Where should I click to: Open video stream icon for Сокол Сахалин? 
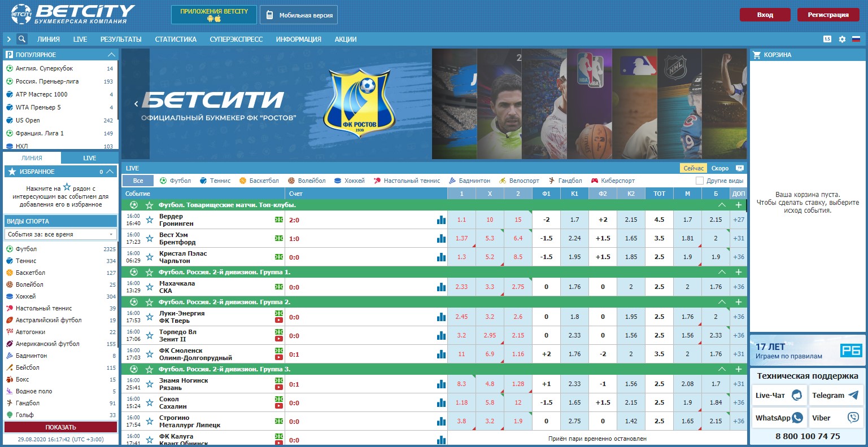(279, 406)
